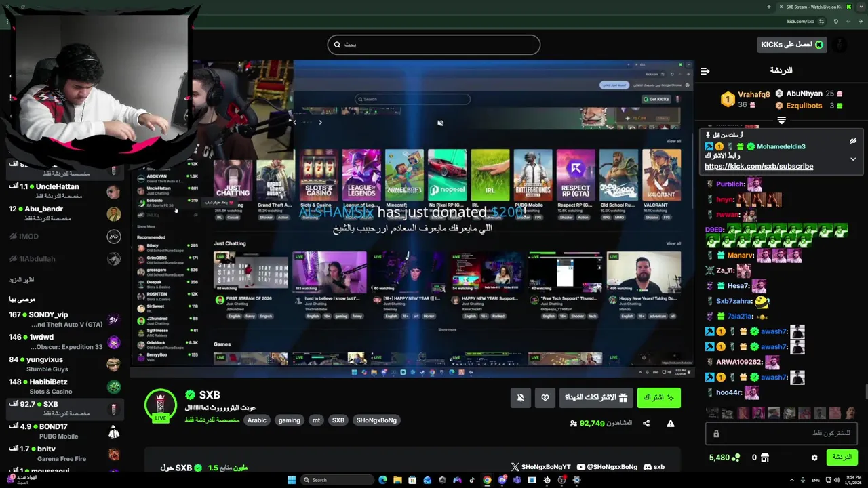Reload the page with the refresh icon
This screenshot has height=488, width=868.
(x=836, y=21)
